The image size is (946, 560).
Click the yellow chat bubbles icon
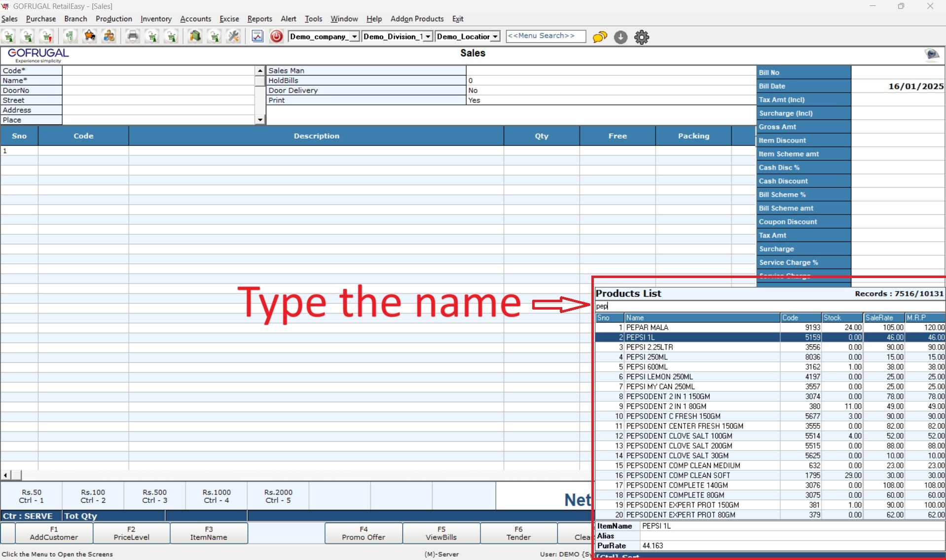pos(600,37)
